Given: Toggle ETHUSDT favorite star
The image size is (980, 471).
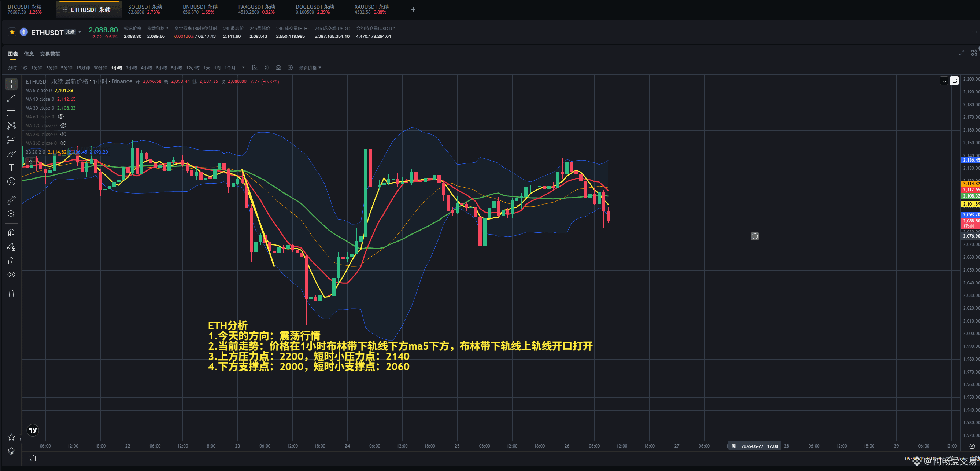Looking at the screenshot, I should [x=12, y=32].
